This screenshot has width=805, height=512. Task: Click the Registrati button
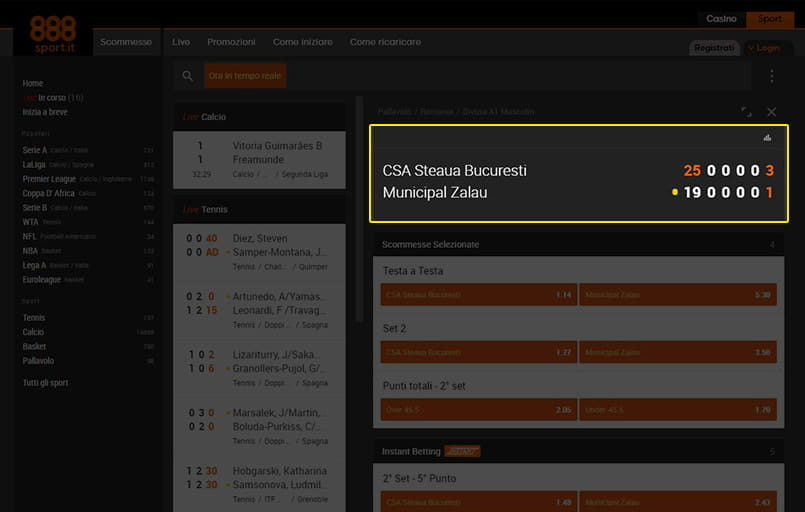click(714, 48)
